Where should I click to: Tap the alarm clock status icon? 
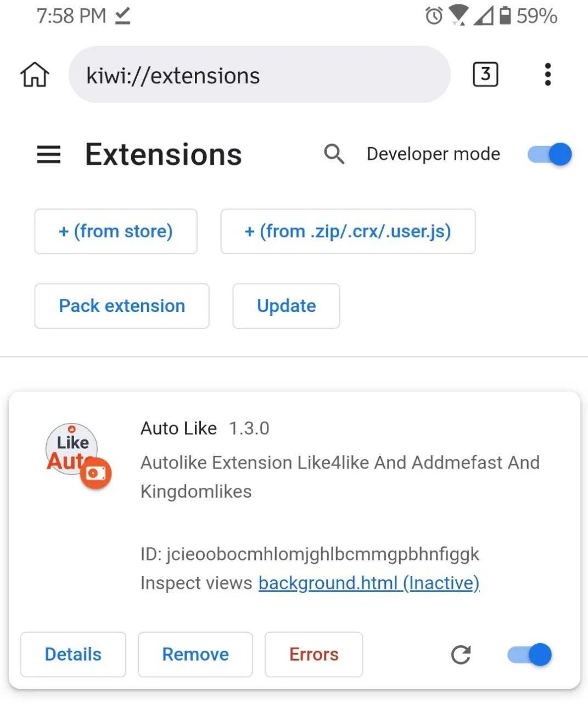coord(434,15)
